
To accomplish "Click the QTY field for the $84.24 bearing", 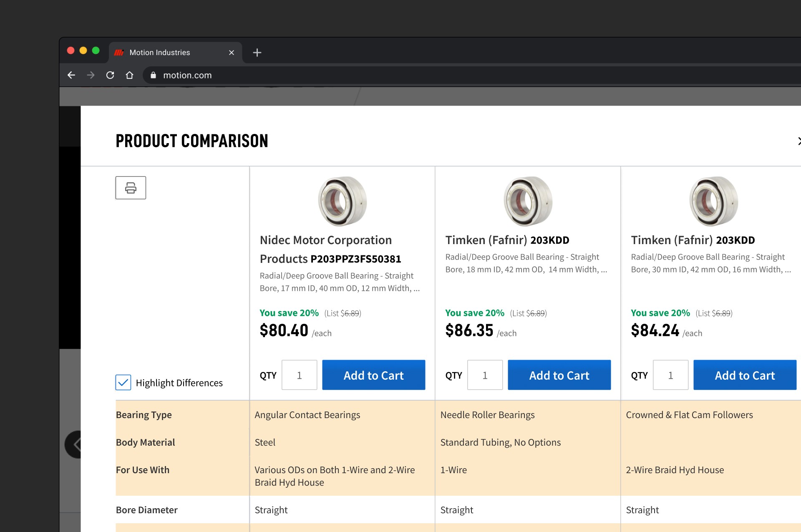I will (670, 375).
